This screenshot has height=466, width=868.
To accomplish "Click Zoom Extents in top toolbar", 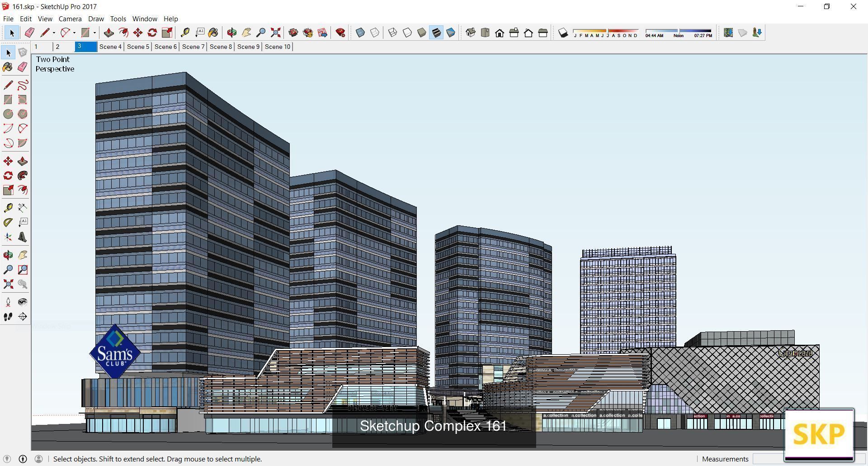I will 275,33.
